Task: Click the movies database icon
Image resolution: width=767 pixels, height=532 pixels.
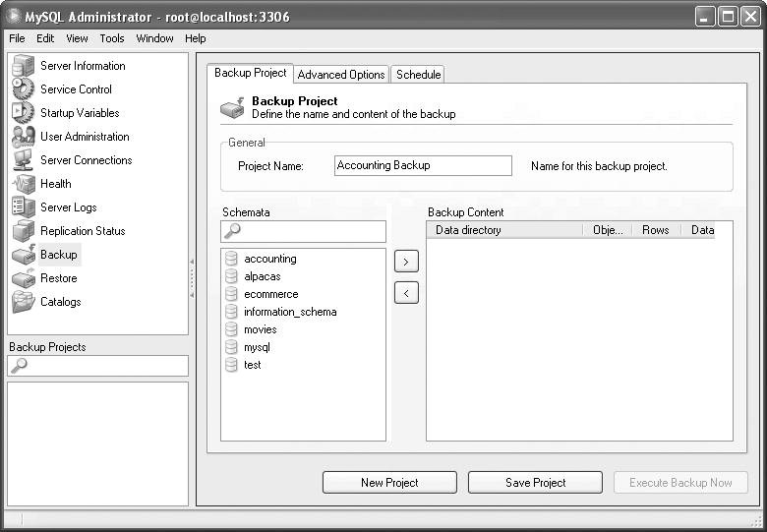Action: coord(231,329)
